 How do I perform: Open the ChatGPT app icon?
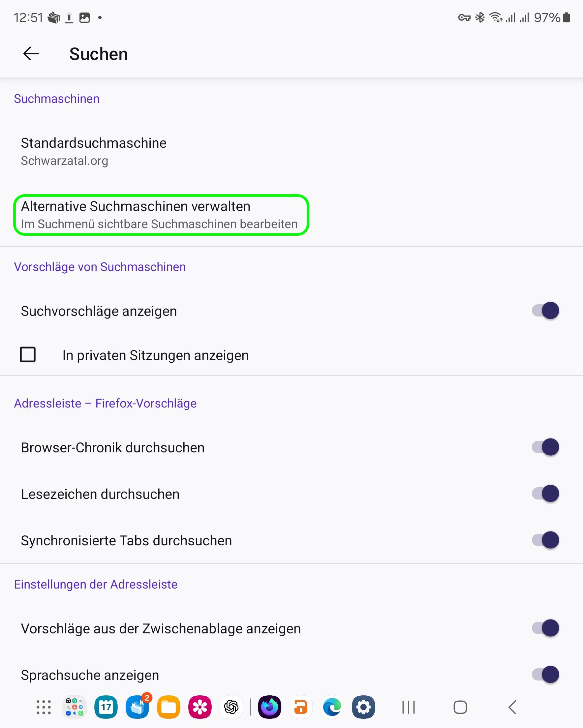231,707
